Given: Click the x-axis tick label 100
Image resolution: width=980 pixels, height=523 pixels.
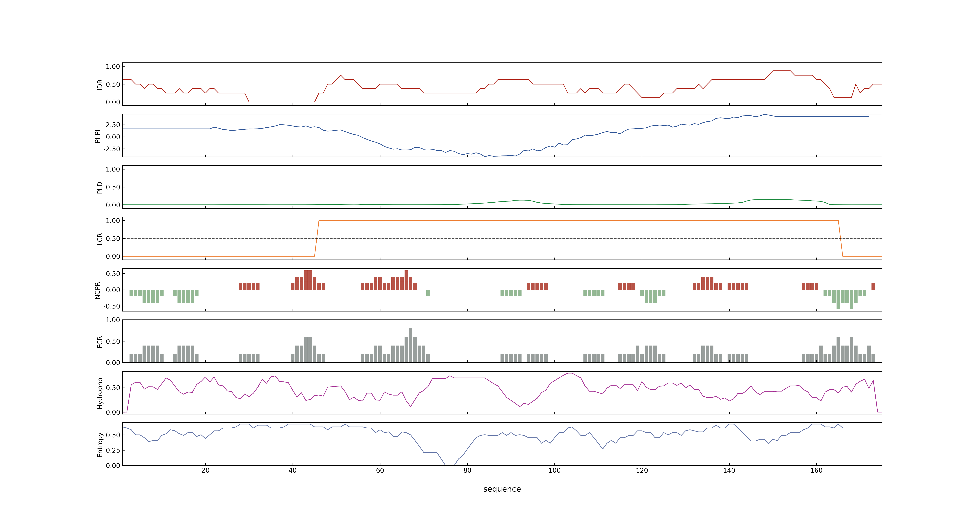Looking at the screenshot, I should (x=555, y=470).
